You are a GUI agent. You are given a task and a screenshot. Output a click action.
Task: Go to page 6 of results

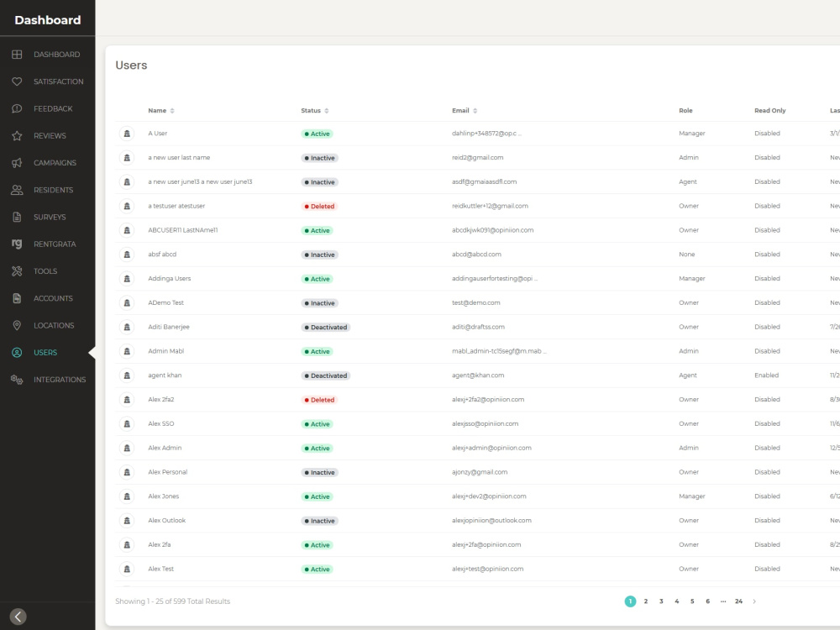(x=707, y=601)
